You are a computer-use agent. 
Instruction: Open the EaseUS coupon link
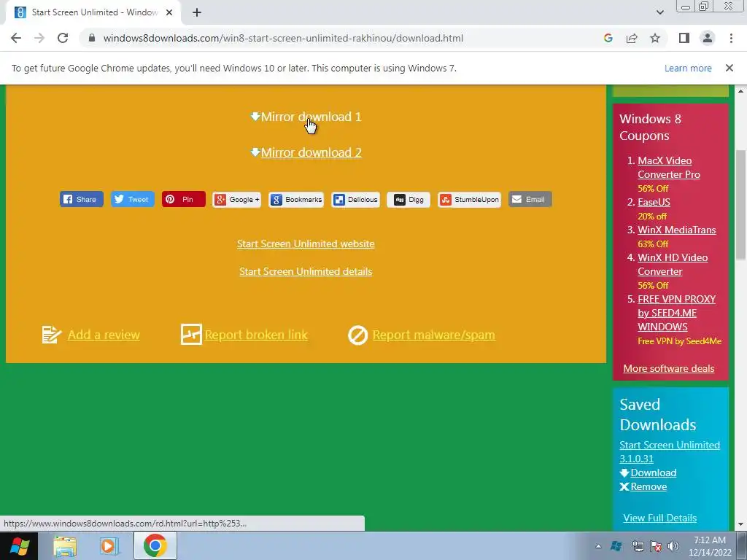pos(654,202)
